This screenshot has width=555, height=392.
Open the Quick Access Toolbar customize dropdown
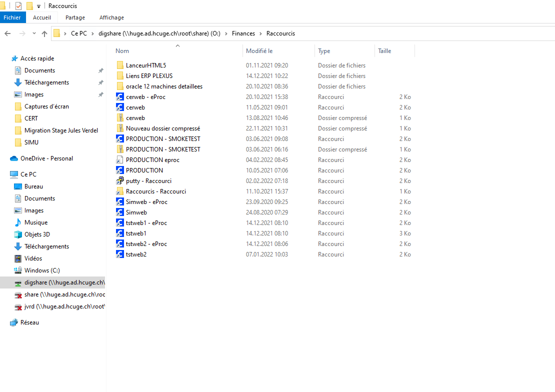[39, 6]
